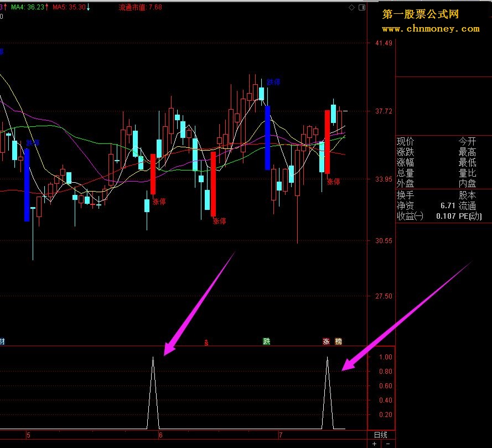Click the 最低 field label
492x448 pixels.
click(x=467, y=163)
